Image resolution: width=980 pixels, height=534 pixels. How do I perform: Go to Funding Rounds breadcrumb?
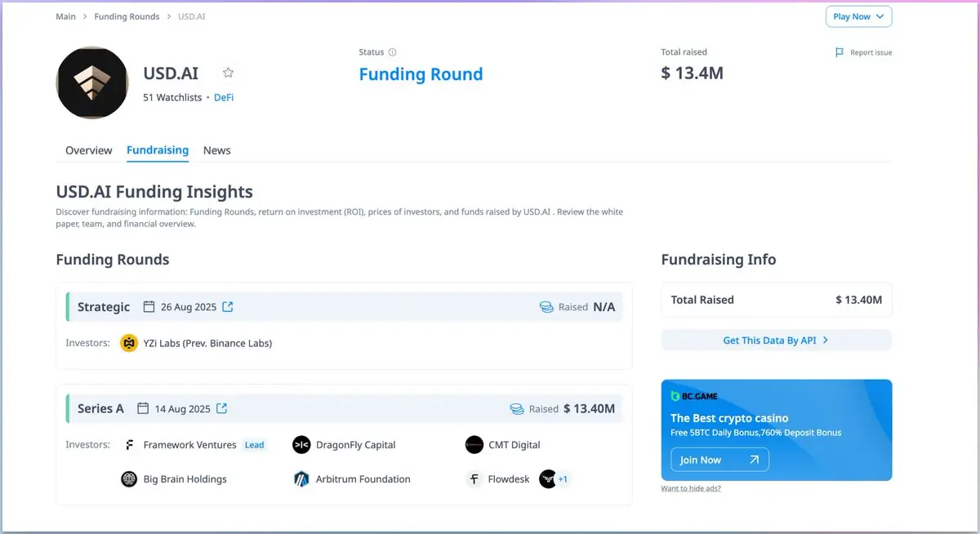(127, 16)
